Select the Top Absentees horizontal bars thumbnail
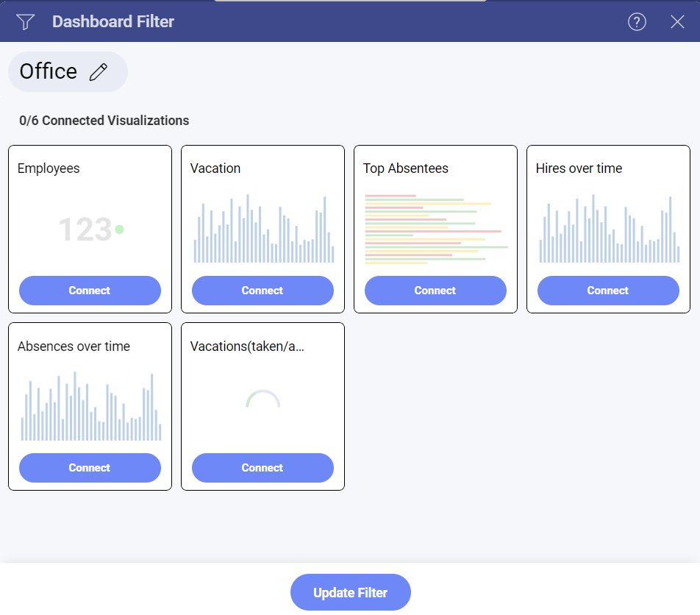The height and width of the screenshot is (615, 700). [436, 229]
